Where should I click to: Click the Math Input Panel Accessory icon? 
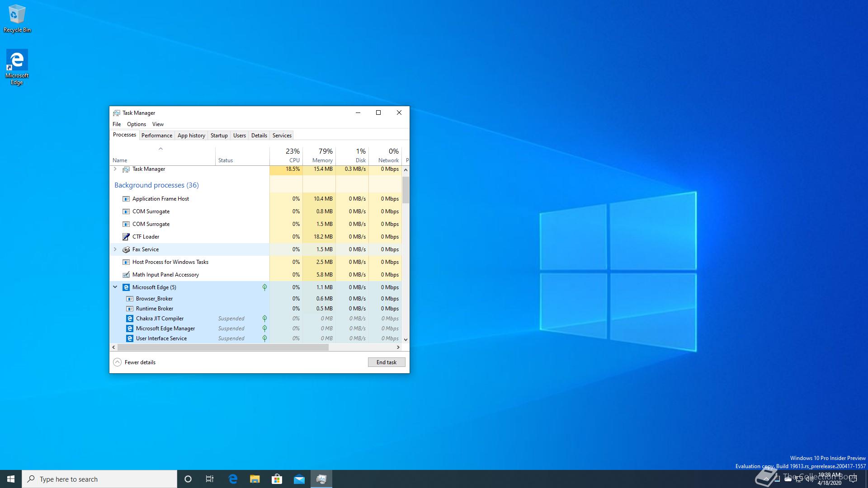[126, 275]
